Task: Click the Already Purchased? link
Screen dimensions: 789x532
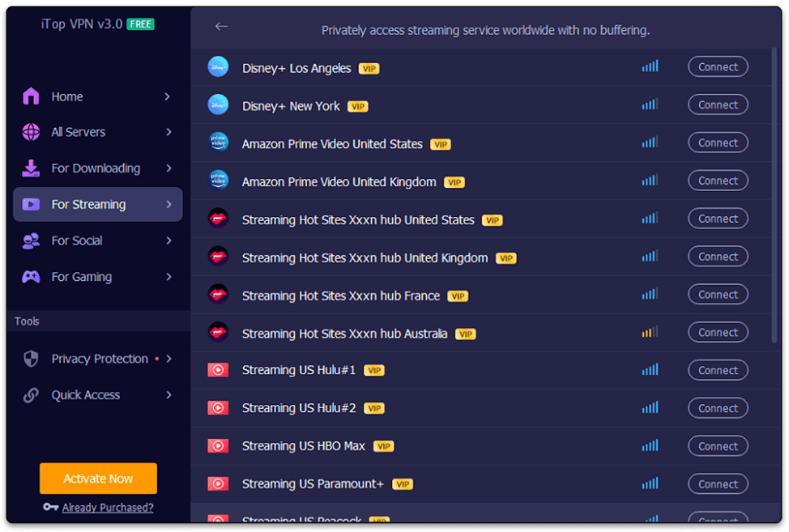Action: [x=108, y=508]
